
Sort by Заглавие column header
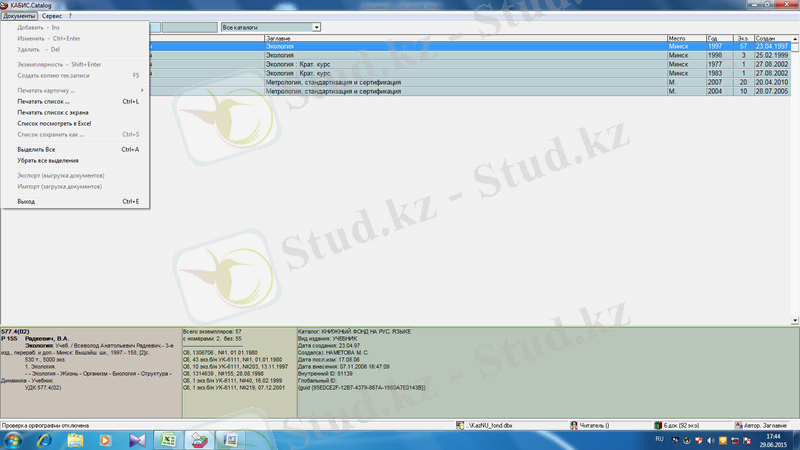[466, 38]
